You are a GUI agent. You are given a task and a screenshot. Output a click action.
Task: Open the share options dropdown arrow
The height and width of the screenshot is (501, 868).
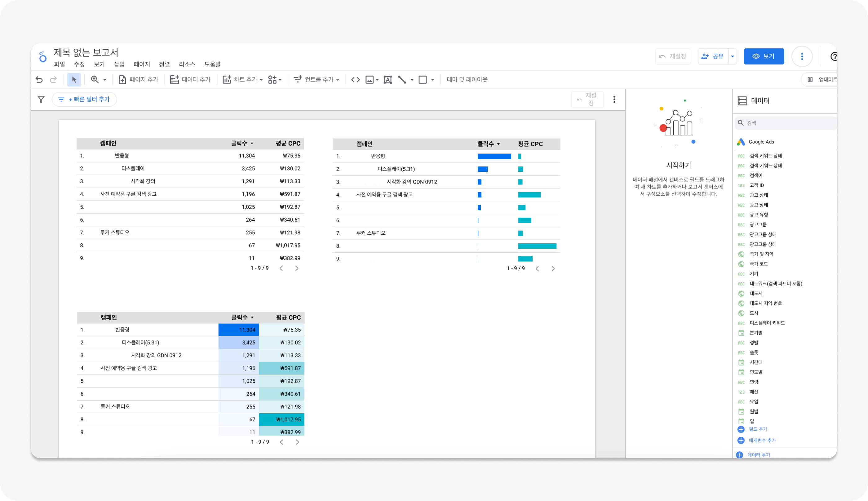733,56
